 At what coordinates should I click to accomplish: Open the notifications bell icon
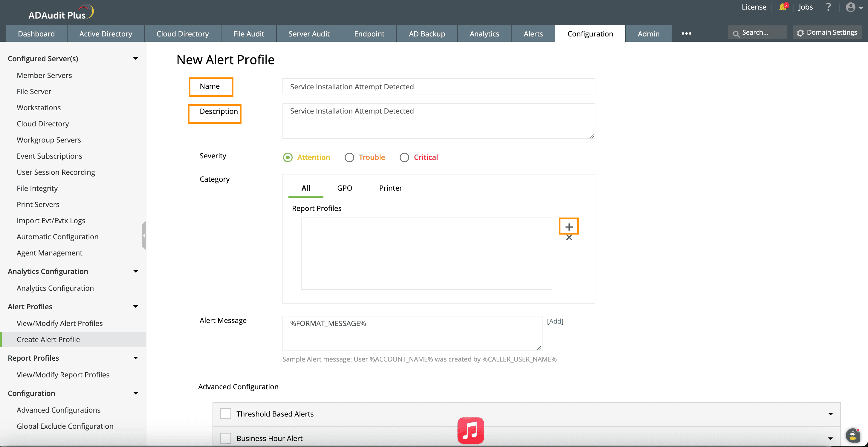click(x=783, y=7)
